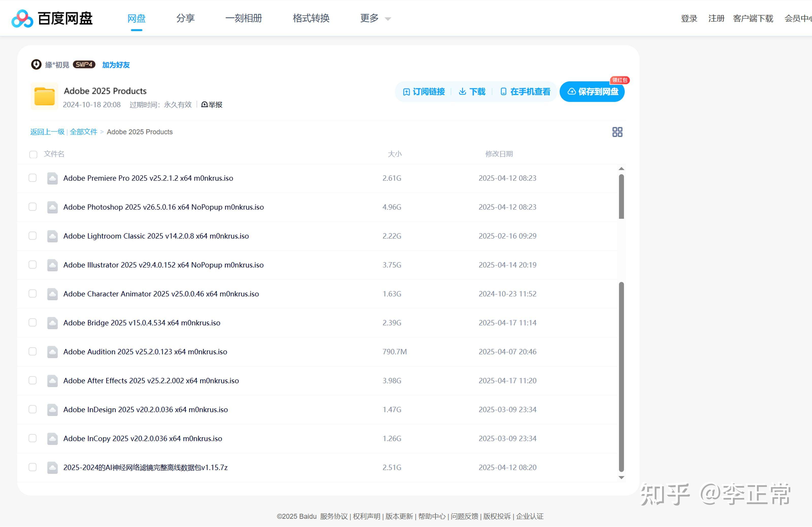
Task: Click 企业认证 footer link
Action: [530, 516]
